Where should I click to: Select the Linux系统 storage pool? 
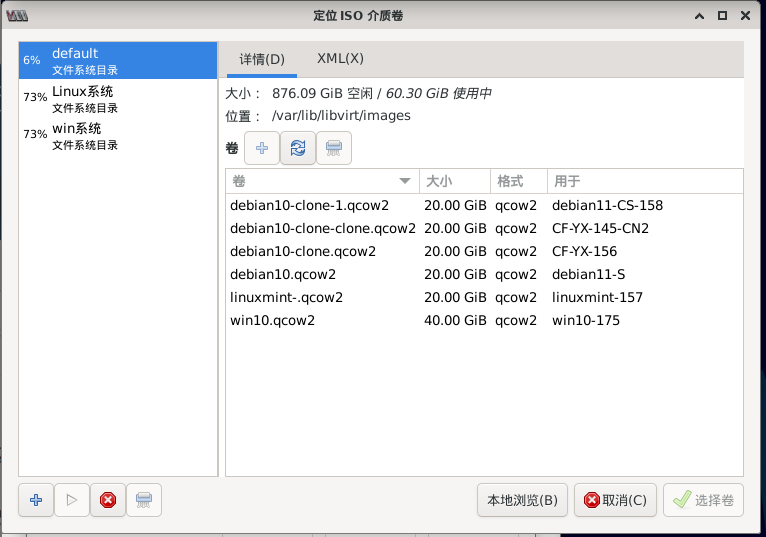83,98
